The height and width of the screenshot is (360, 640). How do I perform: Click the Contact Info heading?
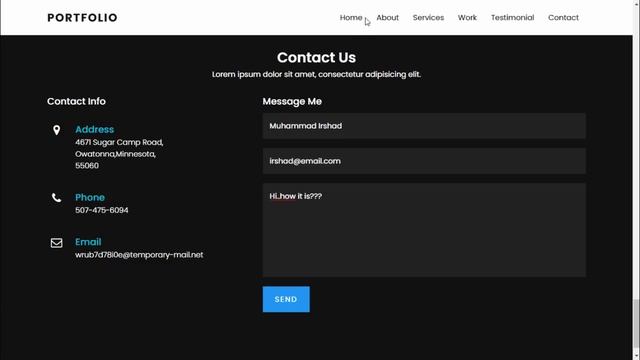click(x=76, y=101)
